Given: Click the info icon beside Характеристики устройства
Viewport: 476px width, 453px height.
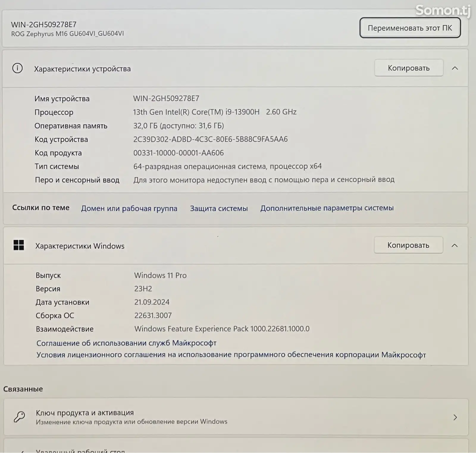Looking at the screenshot, I should [x=17, y=68].
